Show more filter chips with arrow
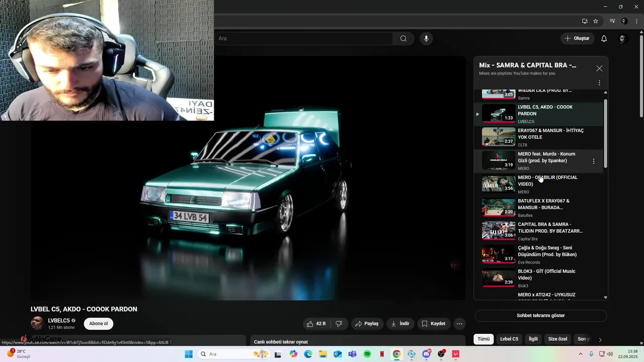The height and width of the screenshot is (362, 644). coord(600,339)
